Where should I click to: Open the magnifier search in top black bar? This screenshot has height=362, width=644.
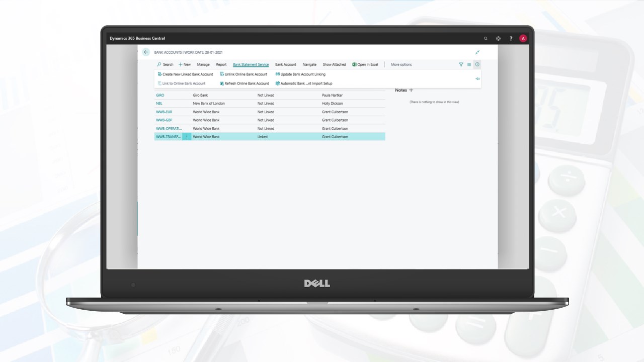click(486, 38)
